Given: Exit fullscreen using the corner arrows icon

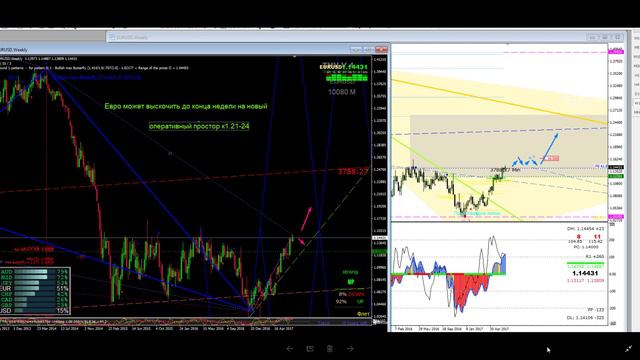Looking at the screenshot, I should pyautogui.click(x=629, y=349).
